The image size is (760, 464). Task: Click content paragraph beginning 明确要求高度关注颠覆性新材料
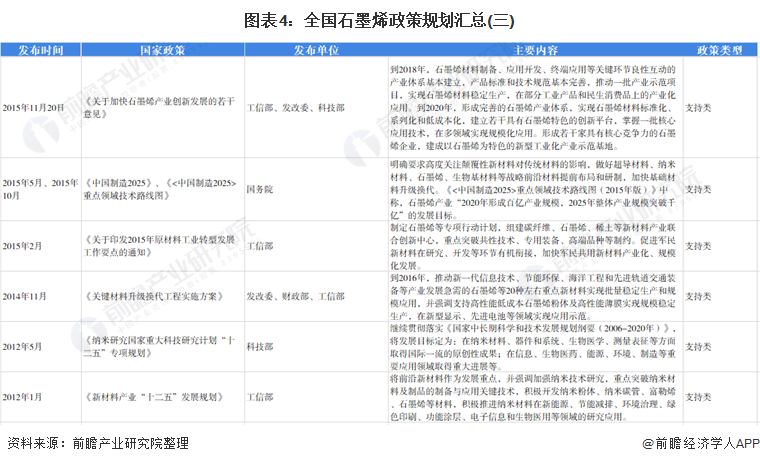click(x=533, y=190)
